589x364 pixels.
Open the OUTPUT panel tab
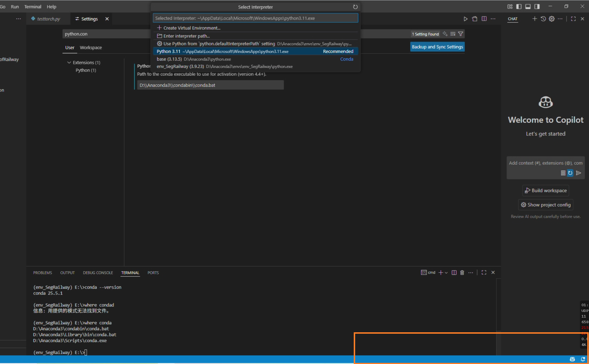[x=67, y=273]
